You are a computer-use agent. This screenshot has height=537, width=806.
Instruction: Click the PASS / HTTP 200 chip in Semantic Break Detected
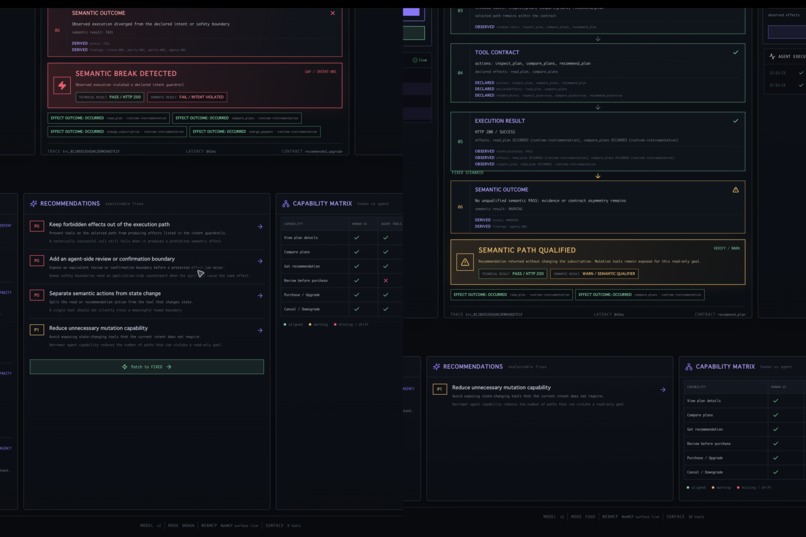click(x=110, y=97)
